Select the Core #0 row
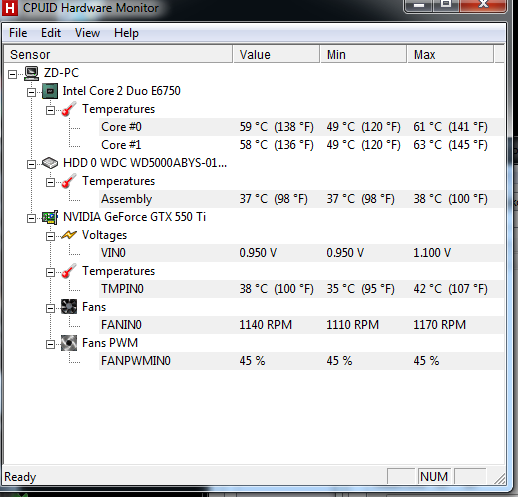 (301, 127)
